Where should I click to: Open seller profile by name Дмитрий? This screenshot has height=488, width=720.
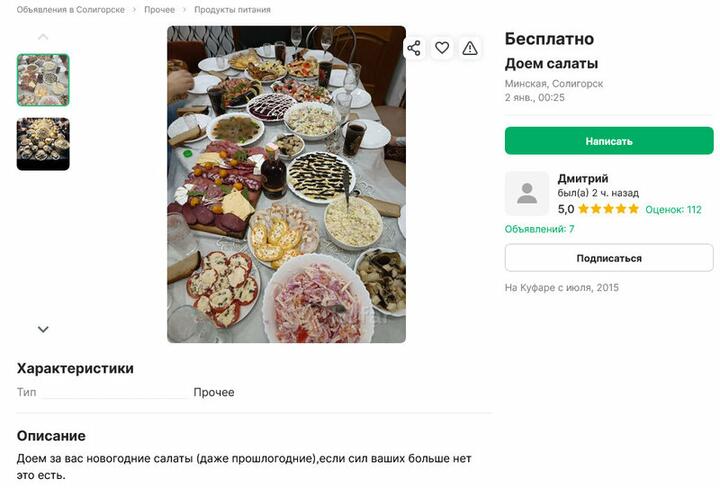pyautogui.click(x=583, y=178)
